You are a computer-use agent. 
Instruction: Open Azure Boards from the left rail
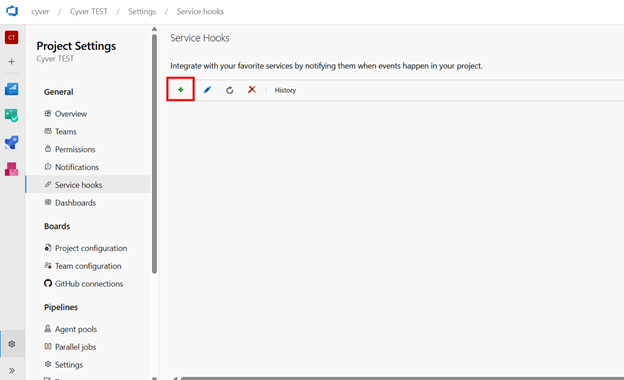(12, 89)
